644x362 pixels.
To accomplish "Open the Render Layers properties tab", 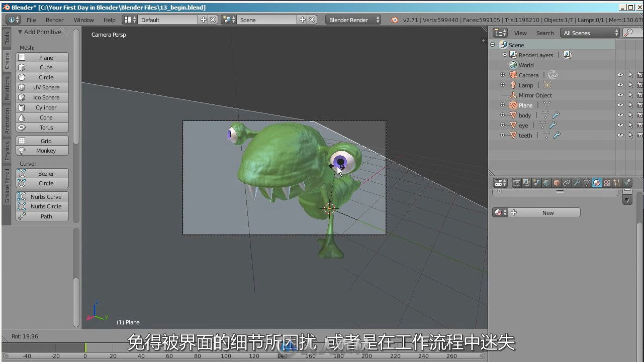I will tap(526, 183).
